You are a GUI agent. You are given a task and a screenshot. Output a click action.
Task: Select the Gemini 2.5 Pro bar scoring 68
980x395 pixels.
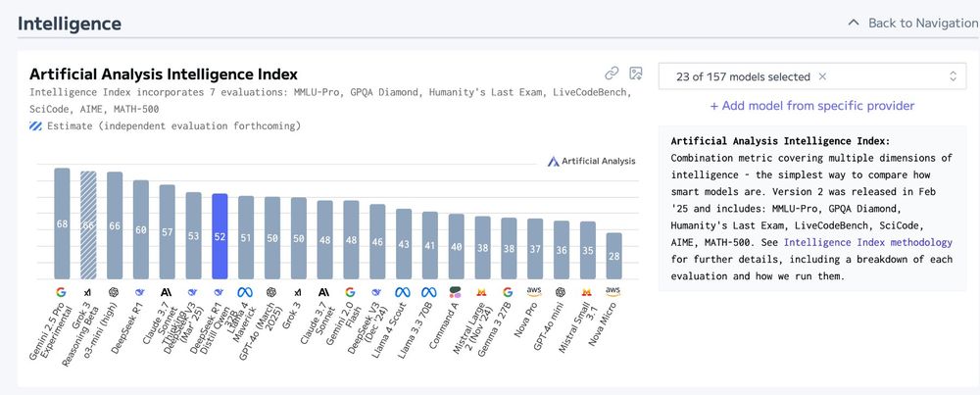[x=62, y=223]
